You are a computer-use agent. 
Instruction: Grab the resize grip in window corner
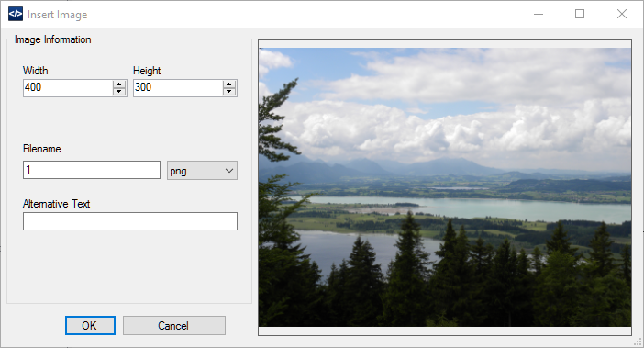coord(638,342)
